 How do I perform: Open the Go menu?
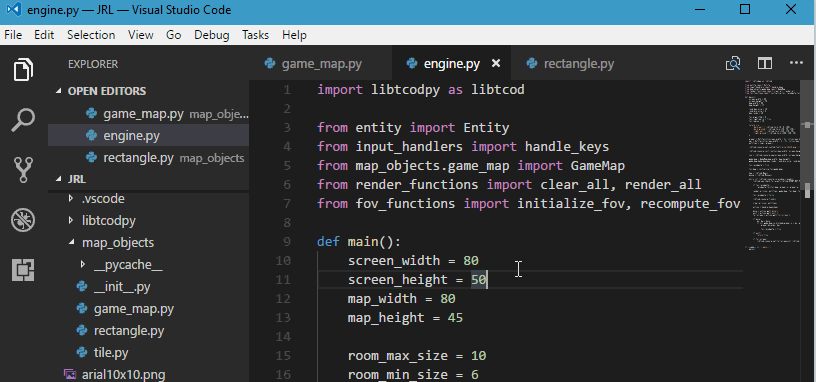(x=173, y=35)
